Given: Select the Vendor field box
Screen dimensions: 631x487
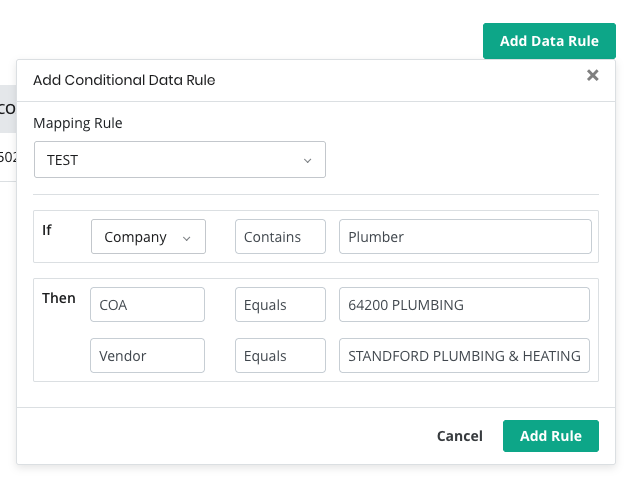Looking at the screenshot, I should (x=148, y=356).
